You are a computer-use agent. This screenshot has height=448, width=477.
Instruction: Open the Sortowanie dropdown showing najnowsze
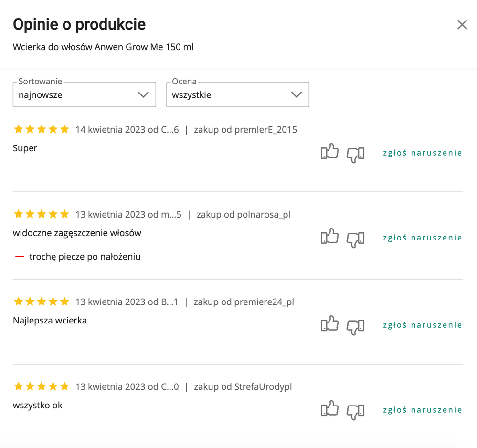84,94
